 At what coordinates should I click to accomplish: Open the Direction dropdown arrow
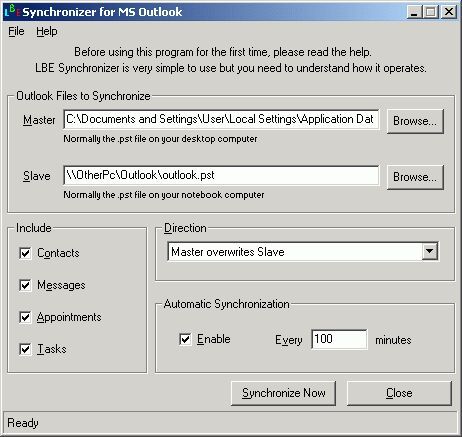coord(429,252)
